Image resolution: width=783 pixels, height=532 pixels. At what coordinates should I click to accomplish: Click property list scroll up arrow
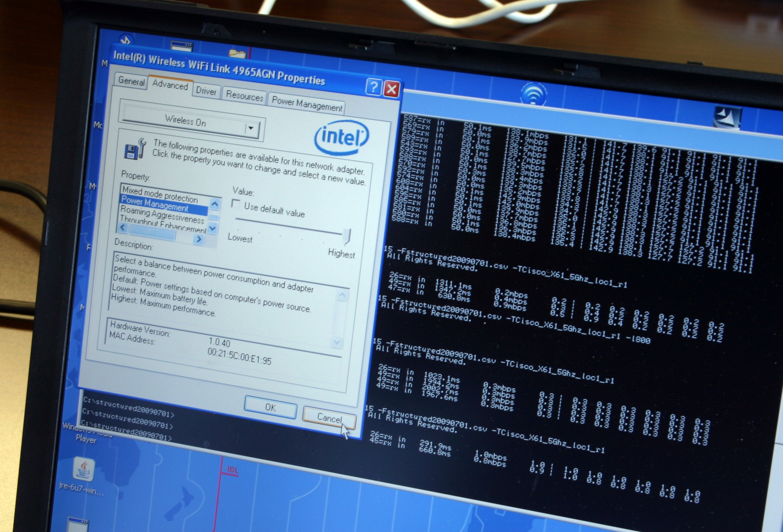tap(215, 204)
